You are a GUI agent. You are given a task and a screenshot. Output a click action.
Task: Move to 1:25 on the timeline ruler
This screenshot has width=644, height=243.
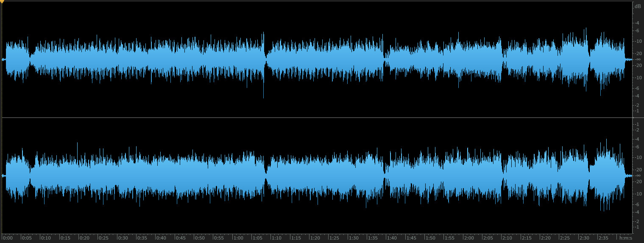(x=335, y=238)
